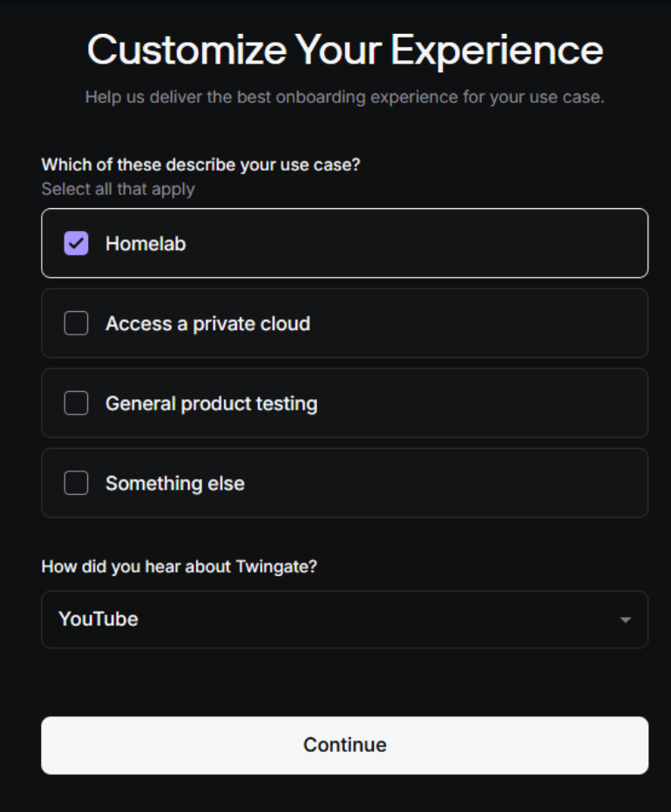This screenshot has height=812, width=671.
Task: Pick the Something else label text
Action: tap(174, 484)
